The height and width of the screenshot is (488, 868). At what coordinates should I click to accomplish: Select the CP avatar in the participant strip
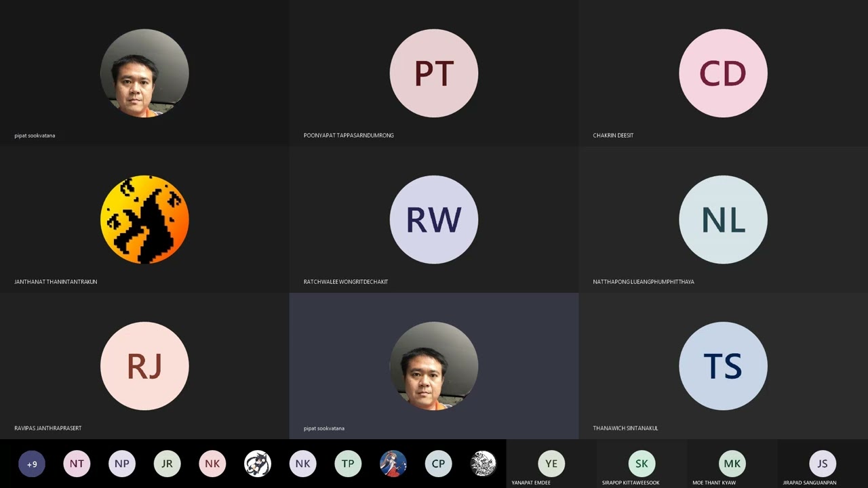pyautogui.click(x=438, y=464)
